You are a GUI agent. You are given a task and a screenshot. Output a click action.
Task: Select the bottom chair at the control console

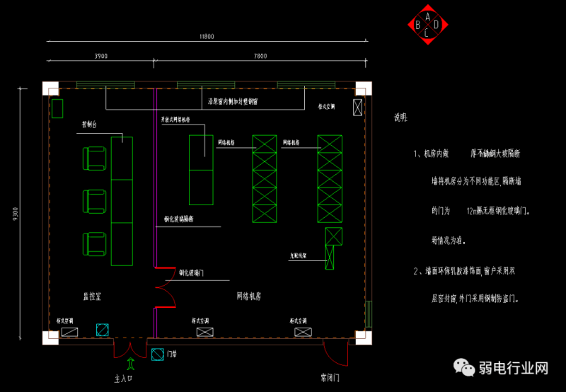[x=94, y=245]
